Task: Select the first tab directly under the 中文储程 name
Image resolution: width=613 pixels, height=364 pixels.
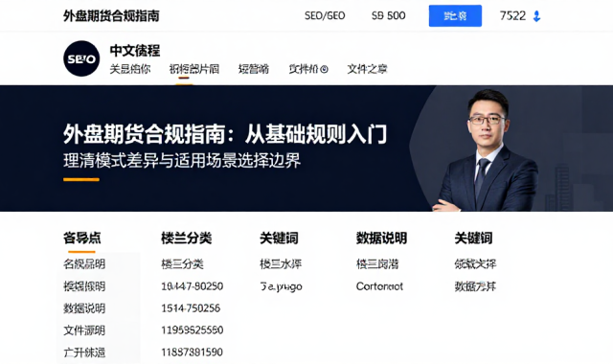Action: [x=130, y=69]
